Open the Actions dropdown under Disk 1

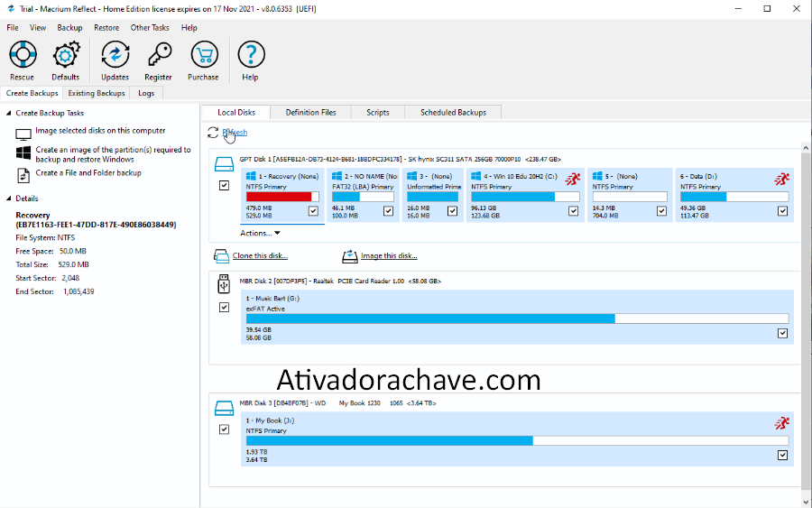260,233
